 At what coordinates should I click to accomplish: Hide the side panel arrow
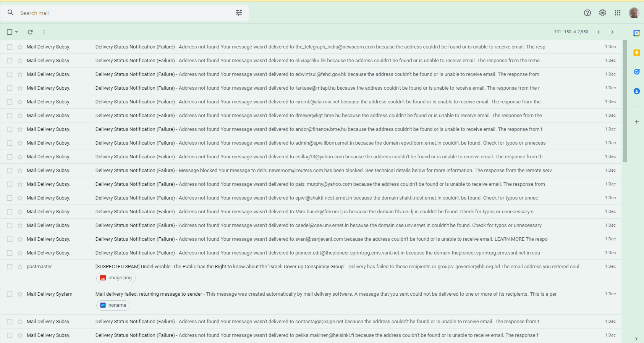pos(636,339)
